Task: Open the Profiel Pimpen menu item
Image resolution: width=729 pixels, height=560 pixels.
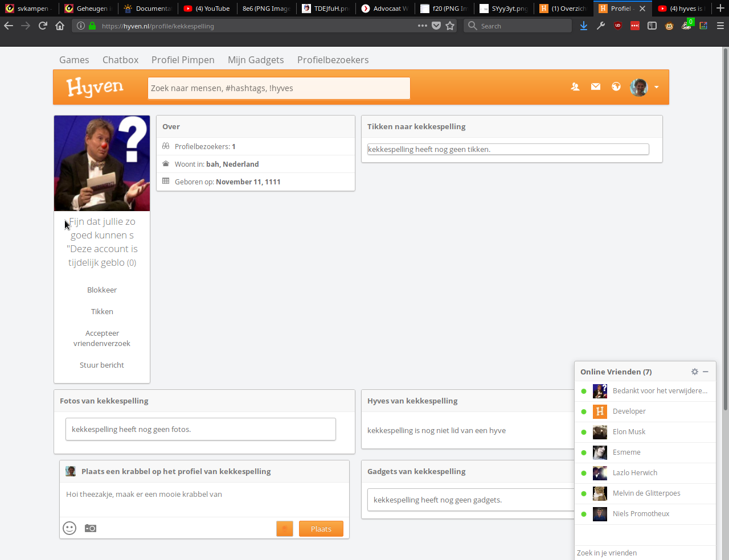Action: [183, 60]
